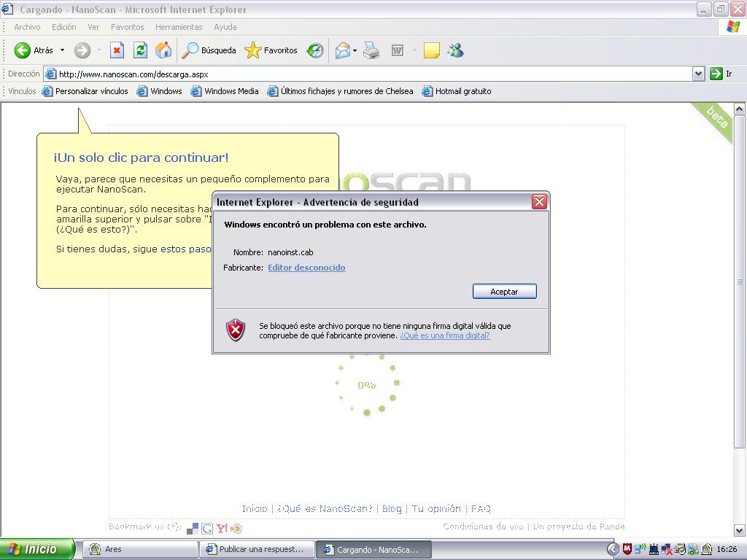Click the Mail envelope icon

[343, 50]
